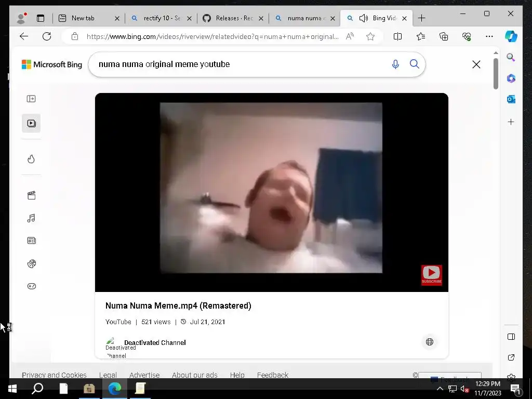The image size is (532, 399).
Task: Open the Deactivated Channel link
Action: 155,343
